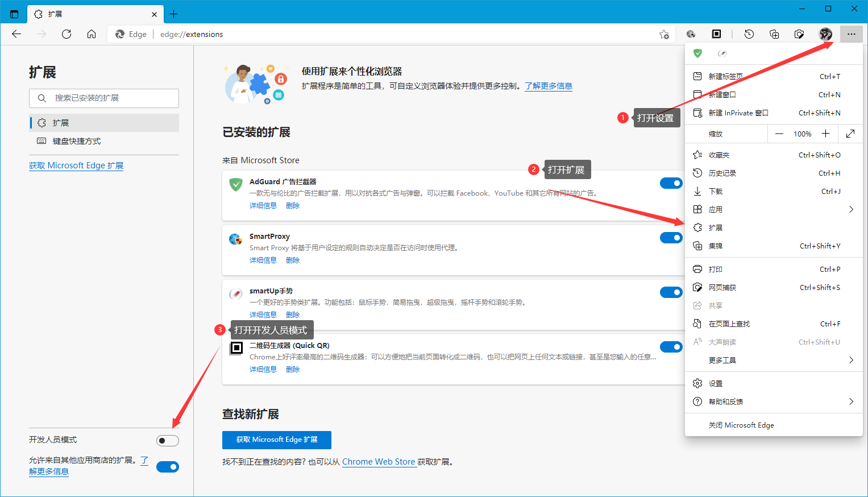Open 设置 from the menu
The height and width of the screenshot is (497, 868).
pos(774,383)
